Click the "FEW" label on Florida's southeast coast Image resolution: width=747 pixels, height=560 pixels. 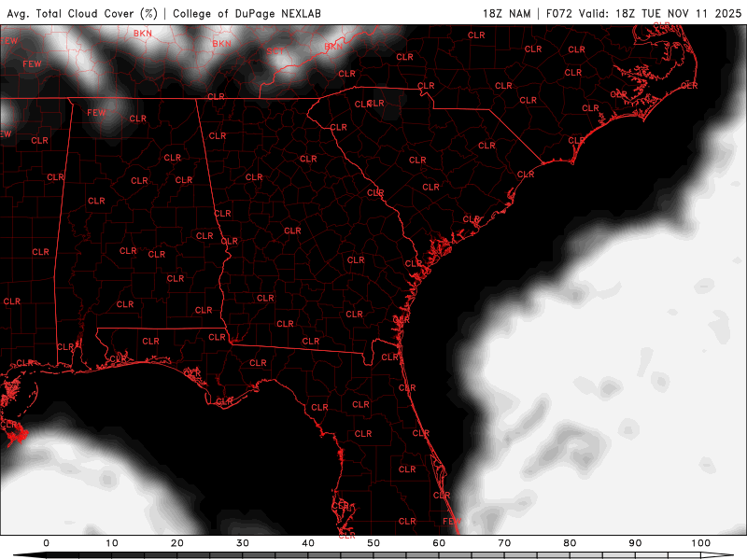tap(451, 521)
